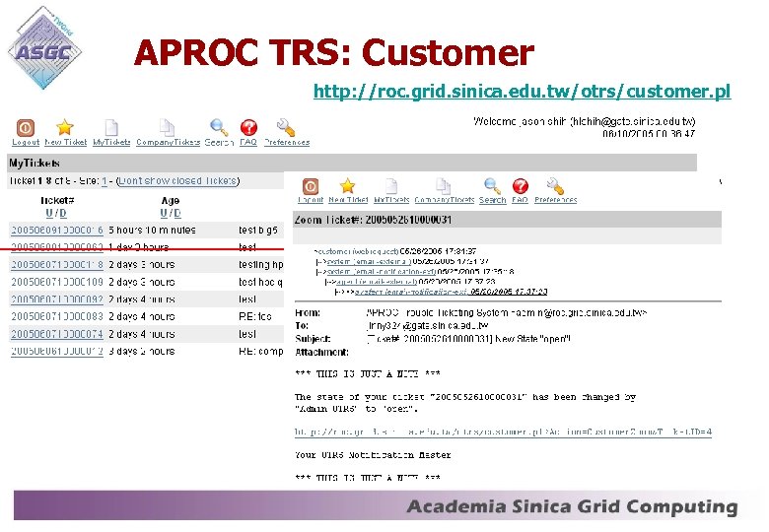The image size is (769, 532).
Task: Click the "5 hours 10 minutes" age cell
Action: (152, 231)
